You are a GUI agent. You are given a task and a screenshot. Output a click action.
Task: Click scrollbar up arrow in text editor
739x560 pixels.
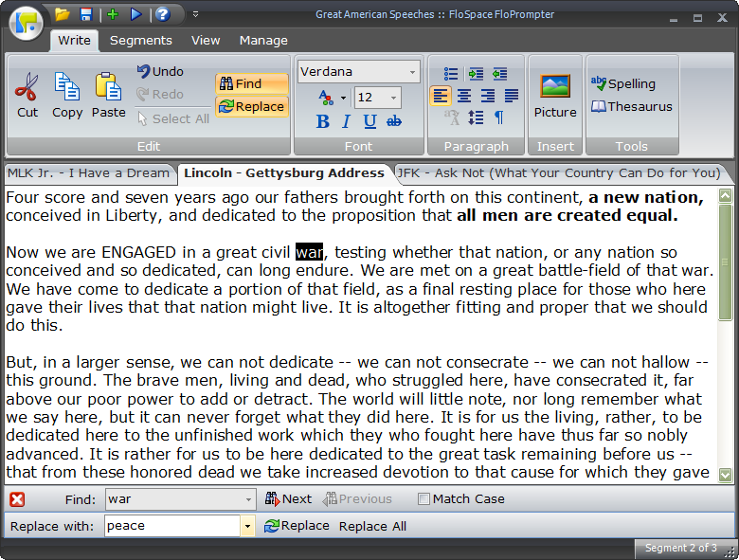[726, 195]
